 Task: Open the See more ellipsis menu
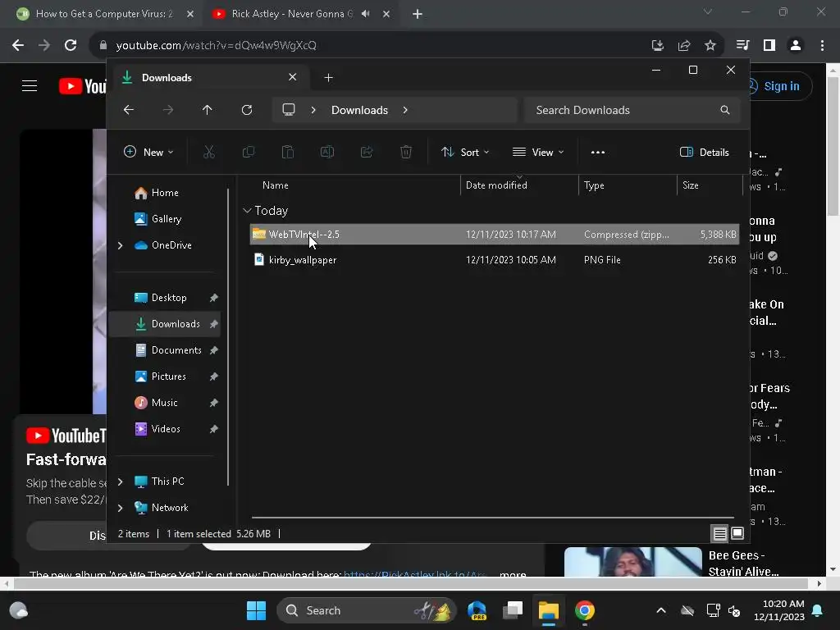(x=598, y=152)
